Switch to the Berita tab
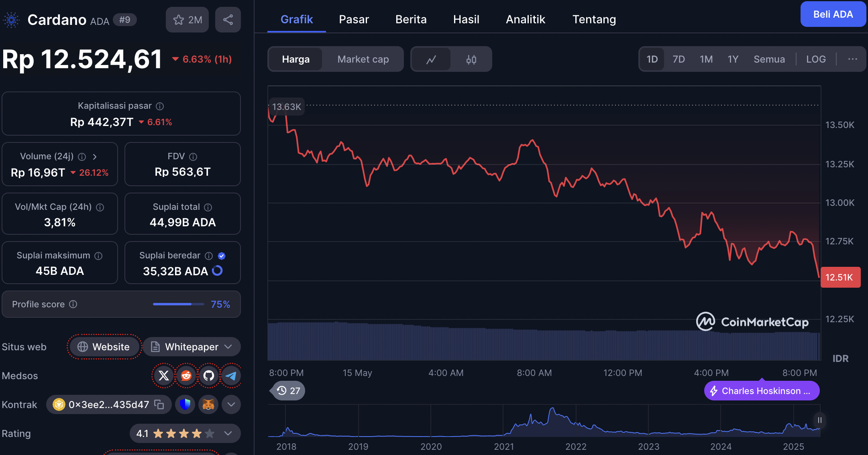 [411, 19]
